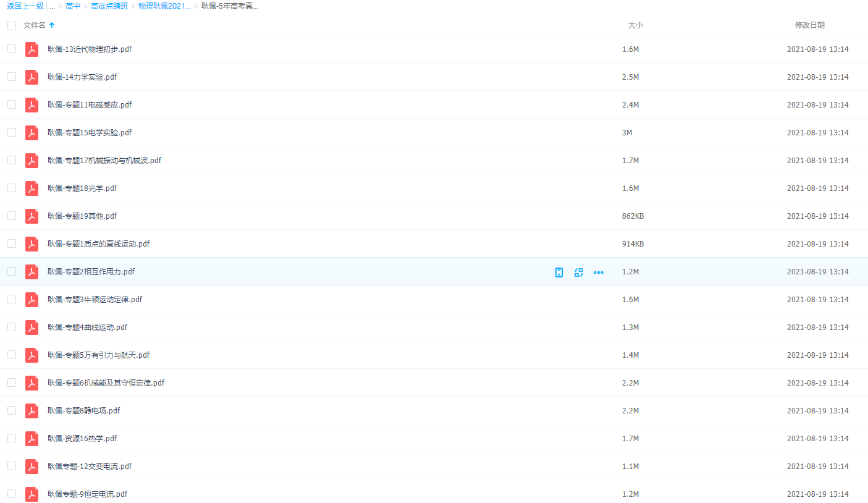Click the convert icon on 专题2相互作用力 row
The width and height of the screenshot is (868, 503).
pos(578,273)
